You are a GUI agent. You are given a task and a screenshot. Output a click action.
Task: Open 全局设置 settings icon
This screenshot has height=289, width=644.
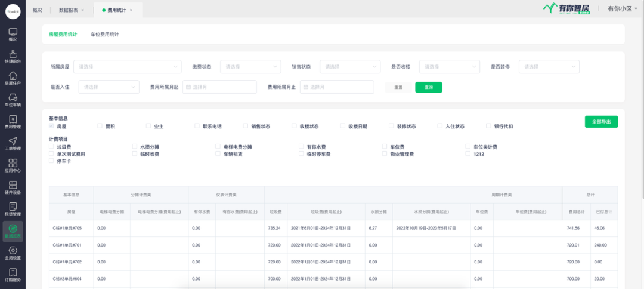pyautogui.click(x=13, y=253)
